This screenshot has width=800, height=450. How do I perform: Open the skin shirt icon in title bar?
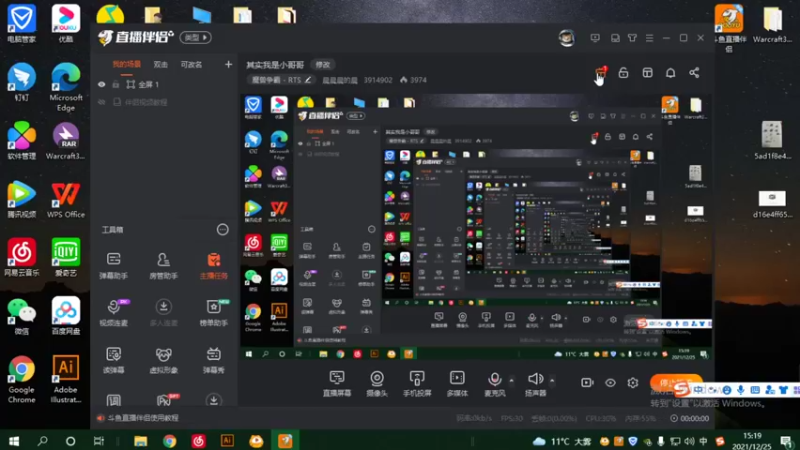632,38
